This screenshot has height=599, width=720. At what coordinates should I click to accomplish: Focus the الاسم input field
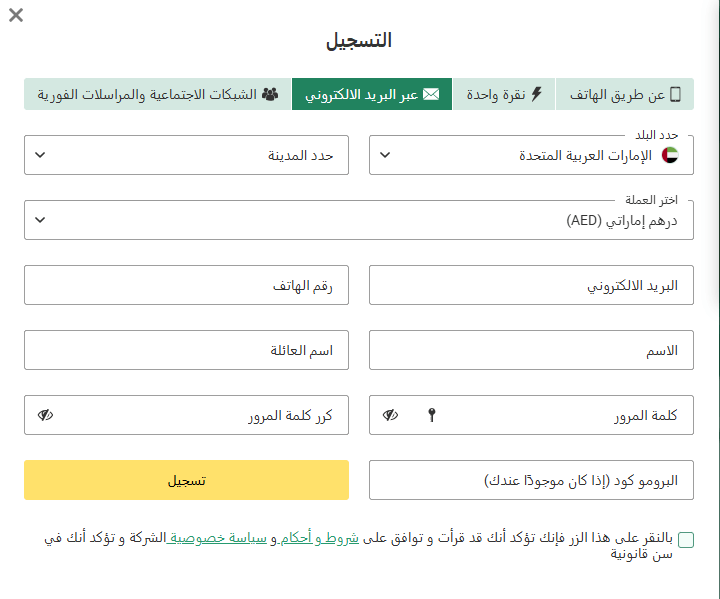(531, 350)
